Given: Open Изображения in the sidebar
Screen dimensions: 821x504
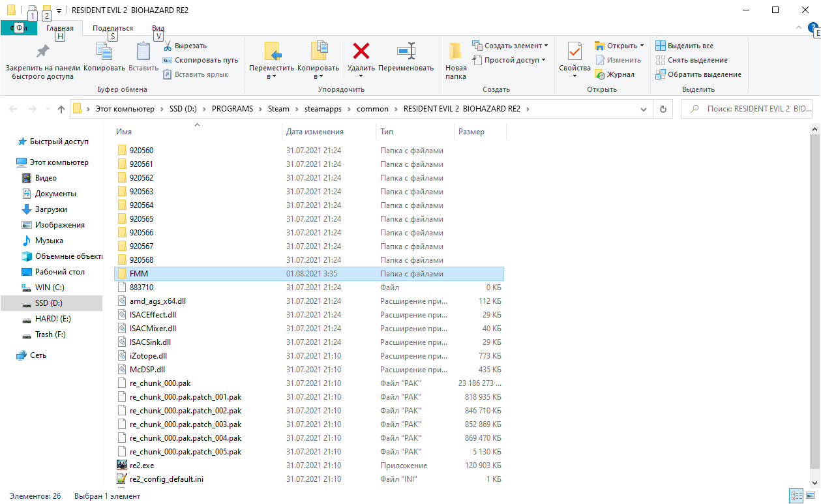Looking at the screenshot, I should coord(60,225).
